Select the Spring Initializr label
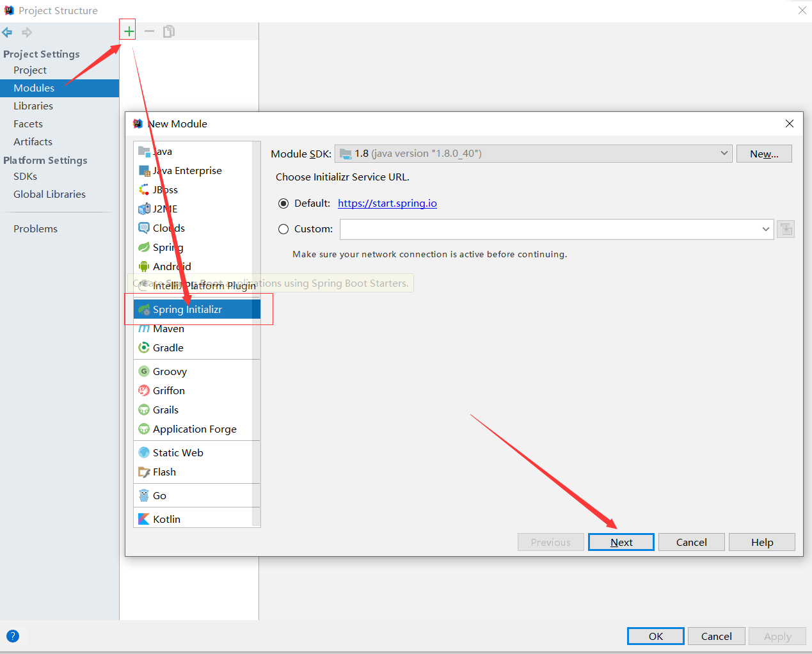This screenshot has height=654, width=812. coord(187,310)
